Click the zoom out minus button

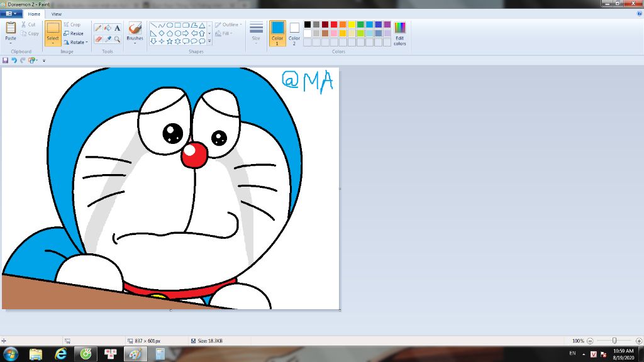pyautogui.click(x=590, y=341)
